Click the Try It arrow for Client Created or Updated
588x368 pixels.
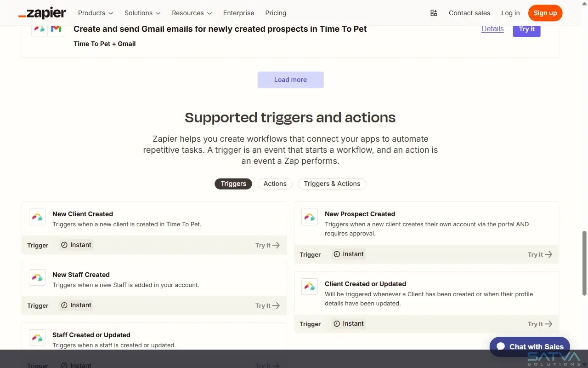point(549,324)
